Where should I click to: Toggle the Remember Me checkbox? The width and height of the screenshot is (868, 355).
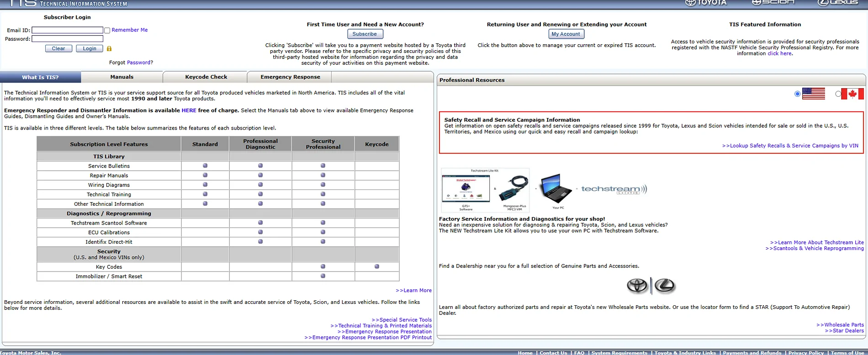tap(107, 30)
